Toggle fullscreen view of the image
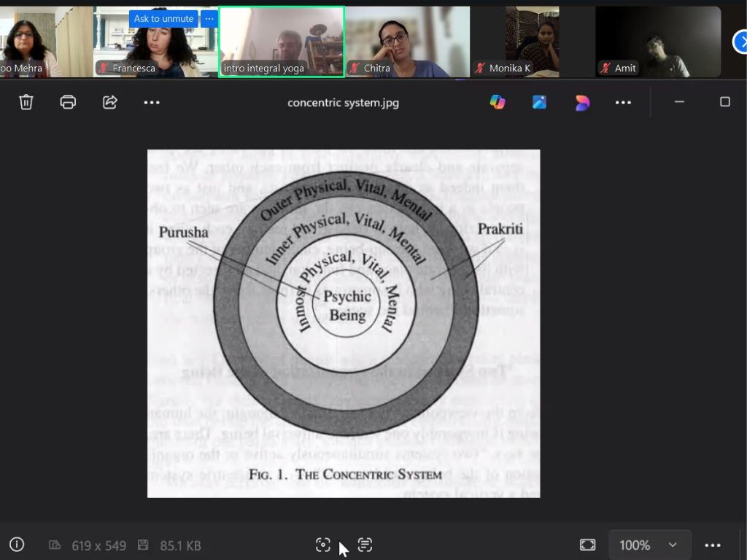This screenshot has height=560, width=747. (587, 545)
